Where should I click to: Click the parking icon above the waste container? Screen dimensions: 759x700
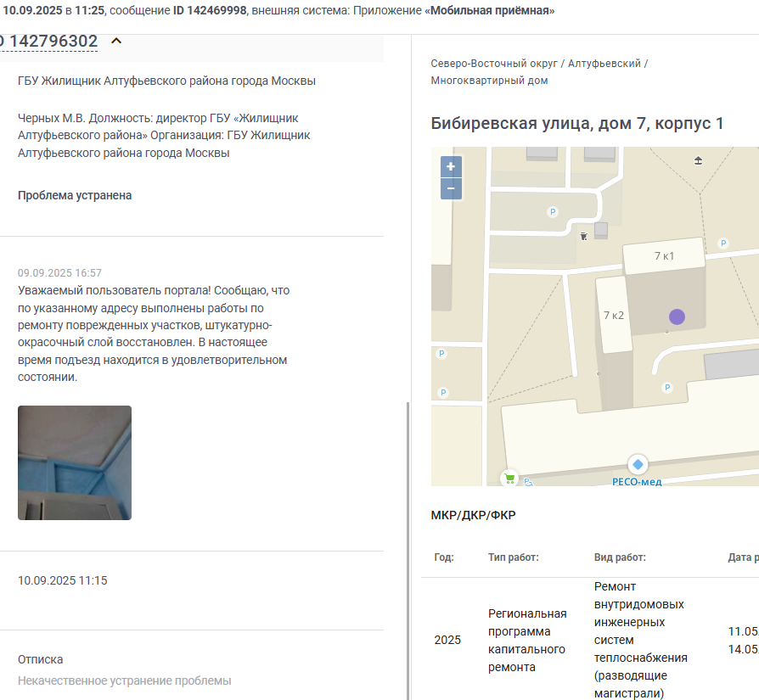[x=553, y=212]
